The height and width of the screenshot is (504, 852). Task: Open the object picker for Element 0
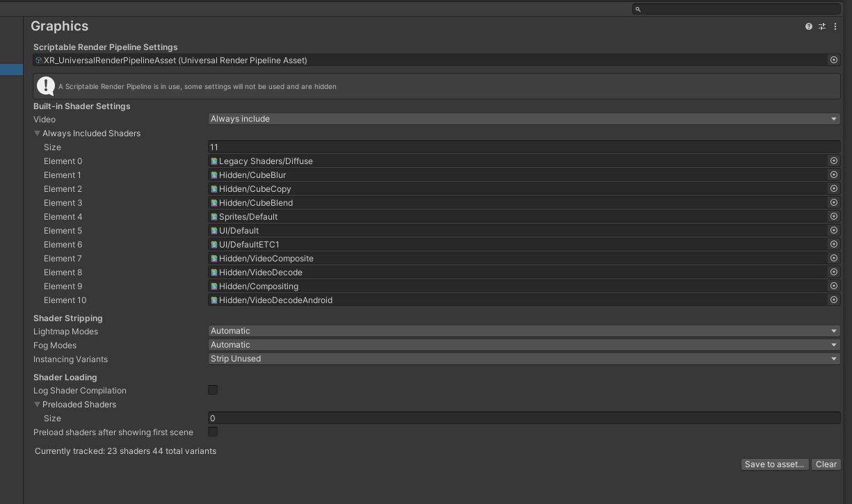tap(833, 161)
